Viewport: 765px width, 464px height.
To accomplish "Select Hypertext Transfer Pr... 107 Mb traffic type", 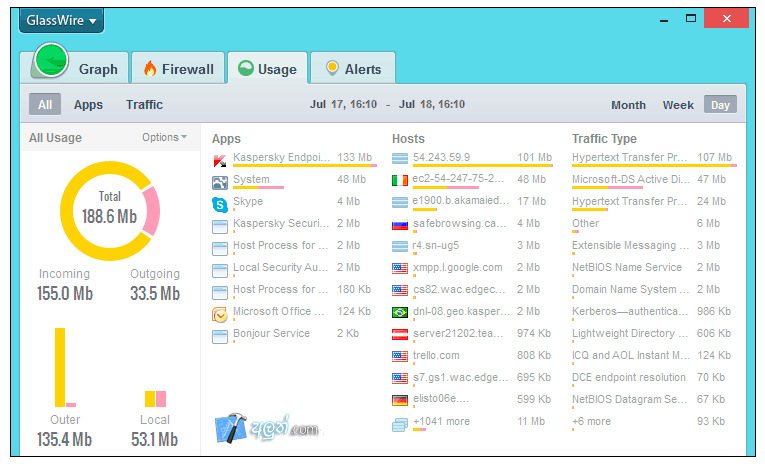I will 653,159.
